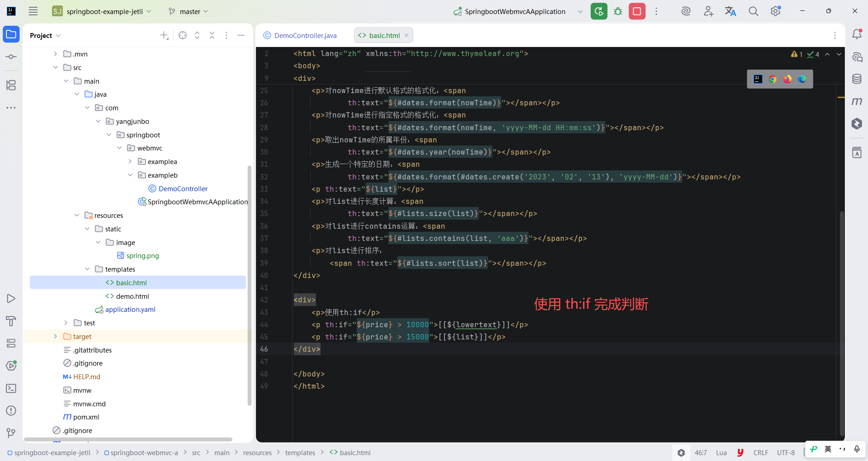
Task: Expand the .mvn folder
Action: pos(55,54)
